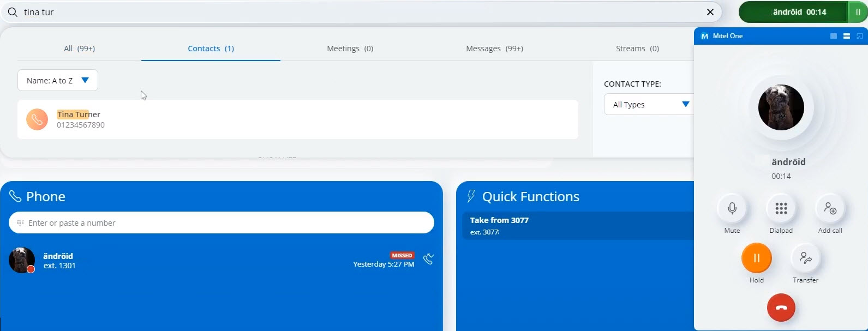Put the call on Hold
The height and width of the screenshot is (331, 868).
pos(756,258)
